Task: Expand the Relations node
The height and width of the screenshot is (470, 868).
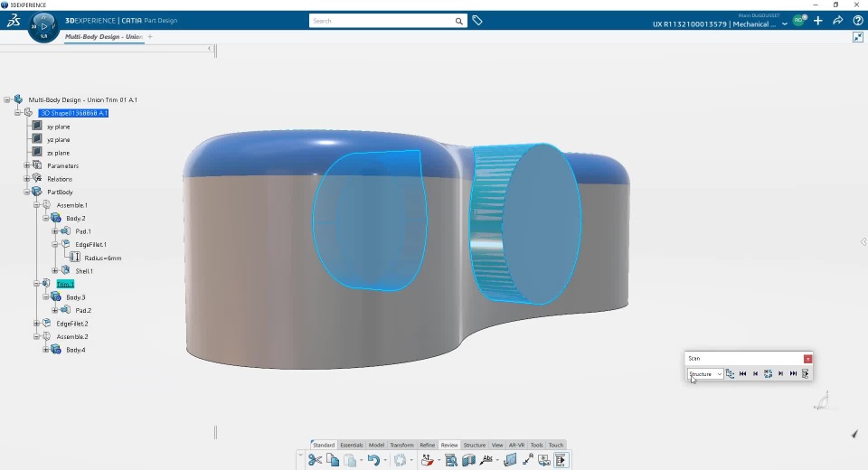Action: (26, 179)
